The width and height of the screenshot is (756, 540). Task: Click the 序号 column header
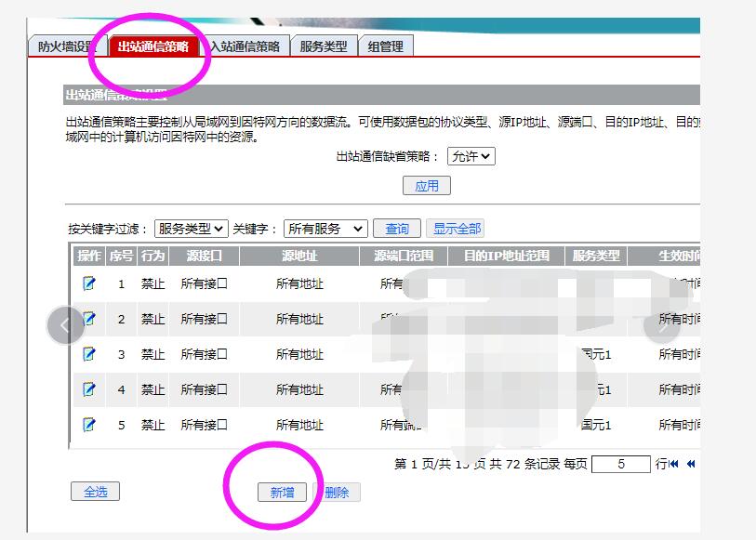[x=121, y=256]
